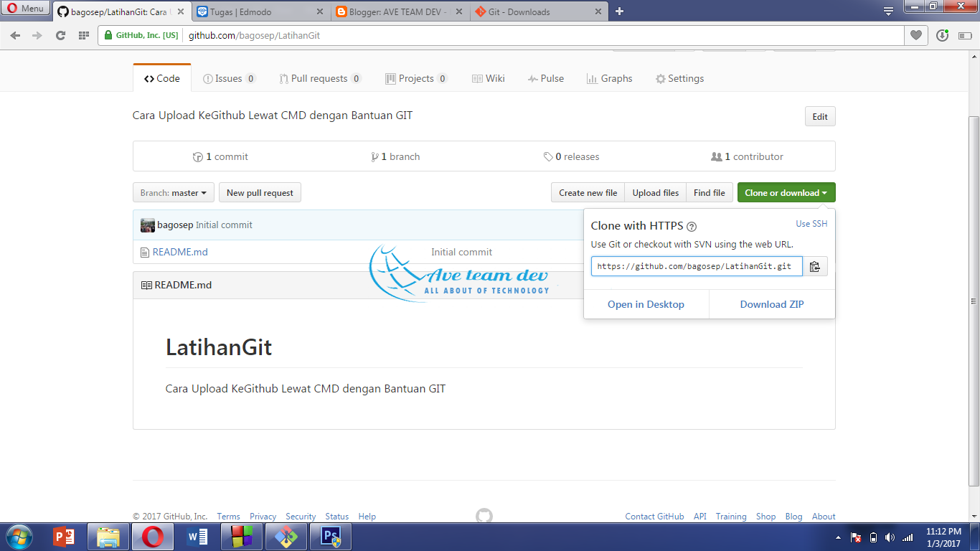Switch to the Issues tab

229,78
